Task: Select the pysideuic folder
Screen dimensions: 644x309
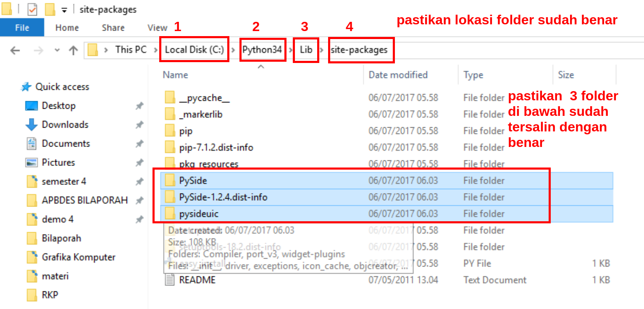Action: tap(199, 214)
